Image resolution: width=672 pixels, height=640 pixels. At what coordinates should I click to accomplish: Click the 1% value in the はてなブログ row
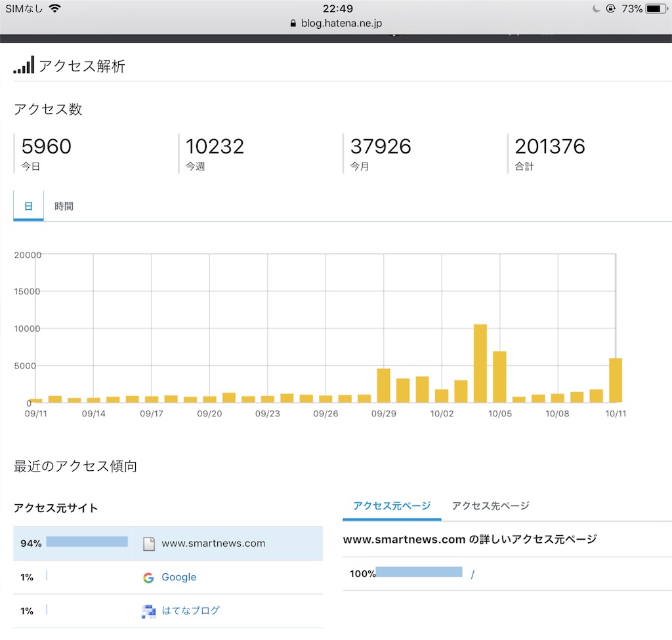[26, 611]
